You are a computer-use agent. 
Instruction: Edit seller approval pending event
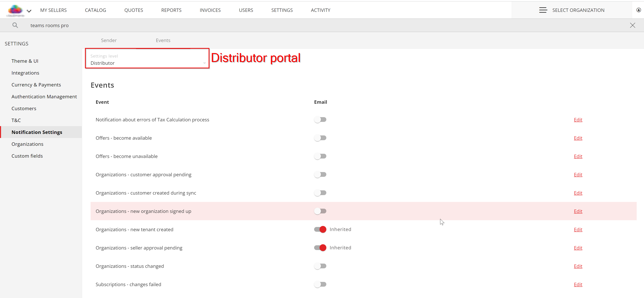click(578, 248)
